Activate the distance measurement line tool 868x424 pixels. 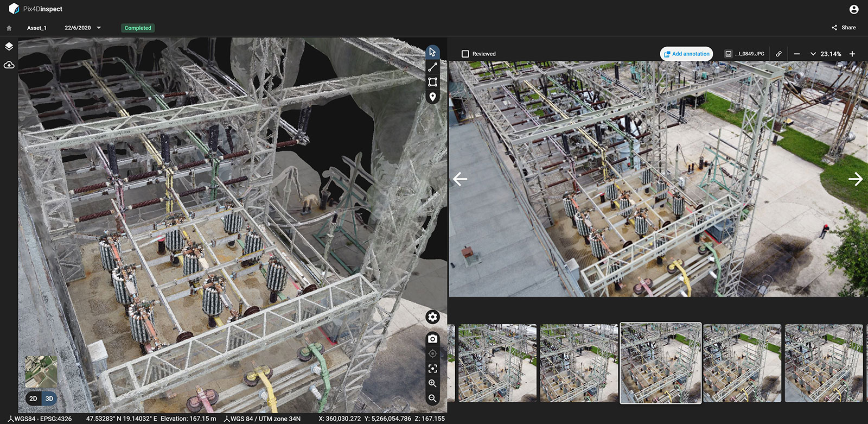tap(432, 67)
